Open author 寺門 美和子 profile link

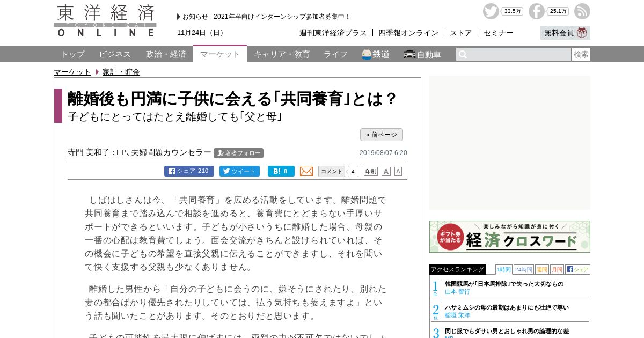89,152
